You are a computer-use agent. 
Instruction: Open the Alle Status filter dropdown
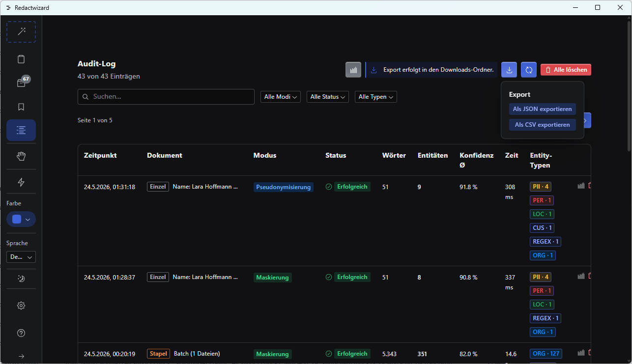click(x=328, y=97)
